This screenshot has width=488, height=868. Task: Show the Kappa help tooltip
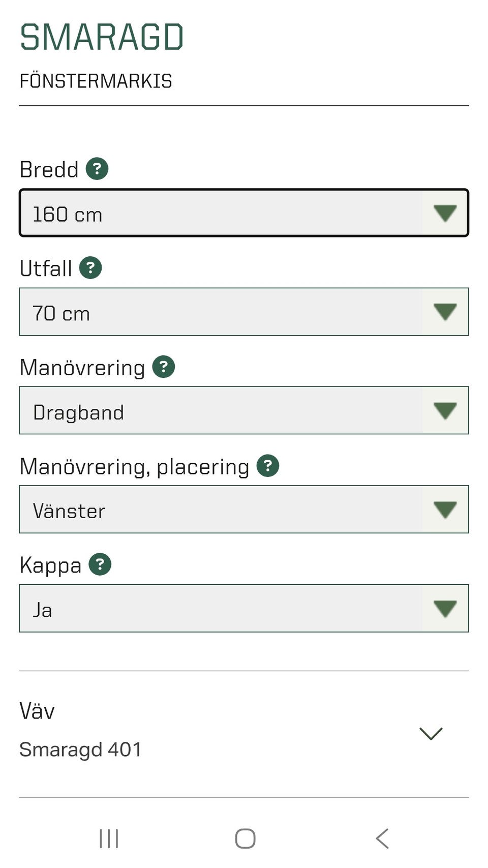tap(100, 564)
